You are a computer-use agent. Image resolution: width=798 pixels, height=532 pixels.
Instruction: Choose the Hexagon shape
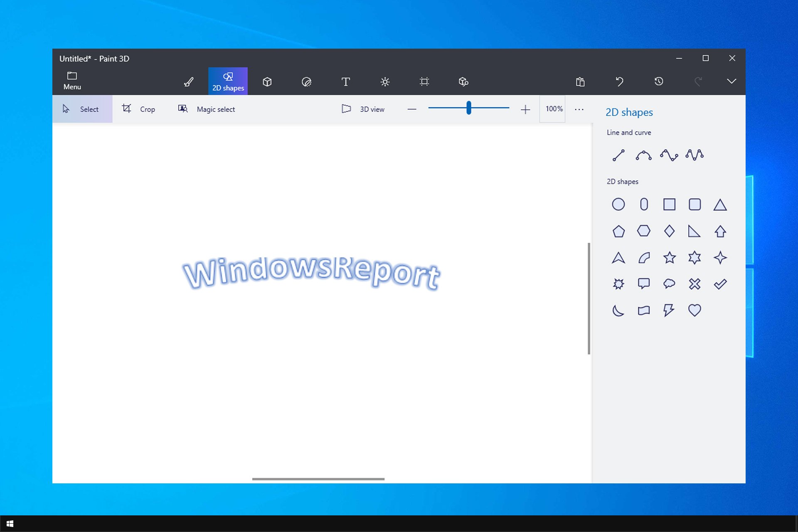[x=644, y=231]
